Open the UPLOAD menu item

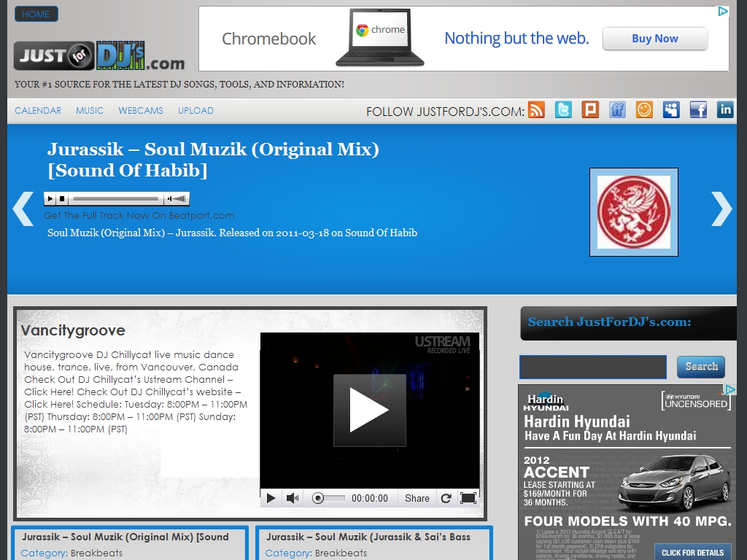(x=196, y=111)
